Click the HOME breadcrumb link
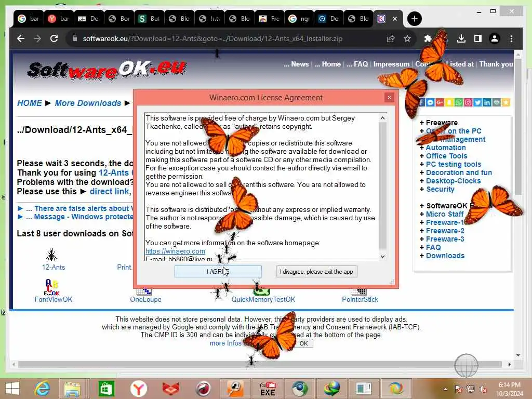The height and width of the screenshot is (399, 532). [30, 103]
